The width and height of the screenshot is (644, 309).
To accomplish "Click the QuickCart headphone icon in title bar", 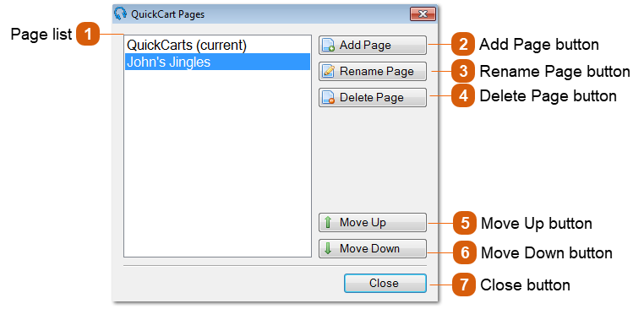I will [x=120, y=14].
